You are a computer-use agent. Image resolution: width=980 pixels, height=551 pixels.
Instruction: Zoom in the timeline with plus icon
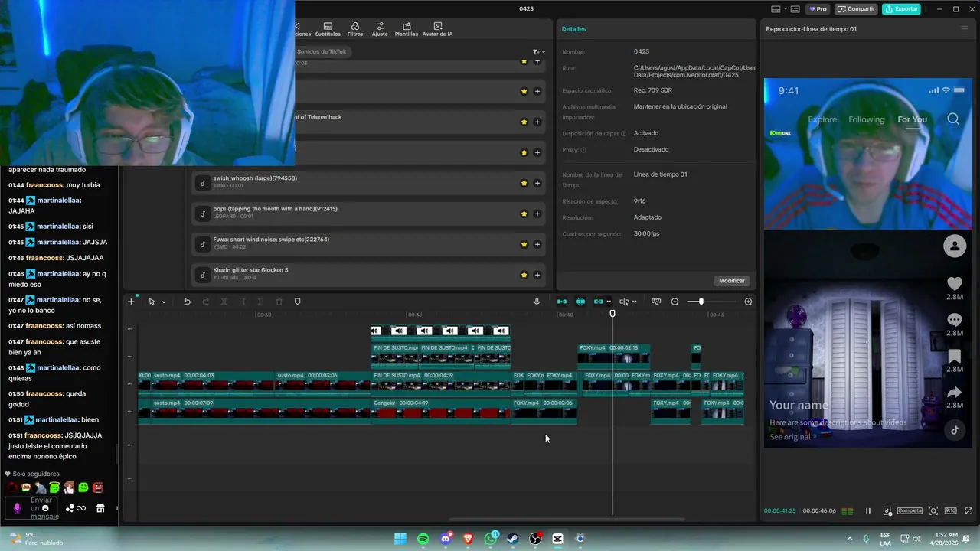(748, 302)
